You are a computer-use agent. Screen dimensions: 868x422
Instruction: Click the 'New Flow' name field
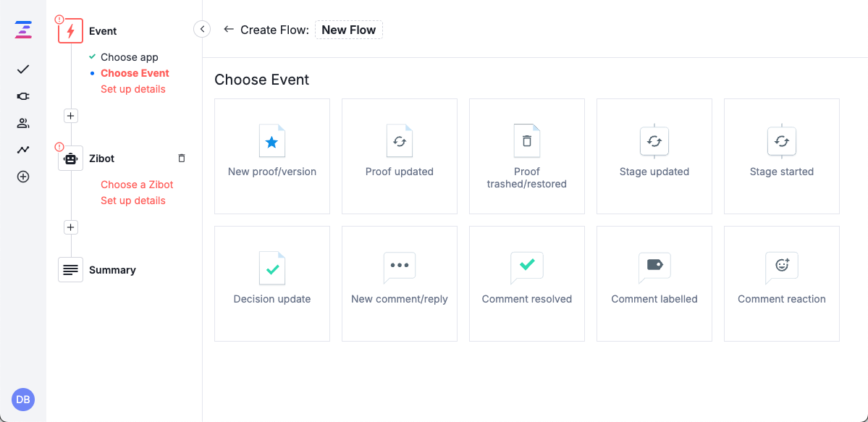pyautogui.click(x=348, y=29)
